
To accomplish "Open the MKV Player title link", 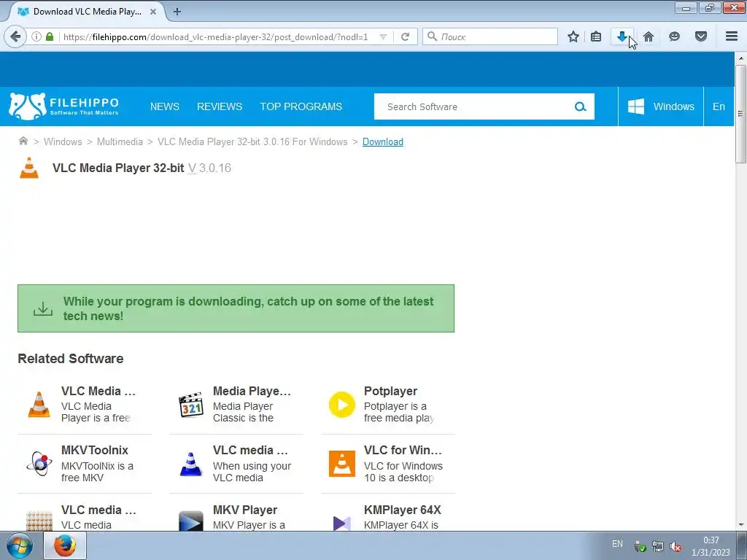I will click(x=245, y=510).
